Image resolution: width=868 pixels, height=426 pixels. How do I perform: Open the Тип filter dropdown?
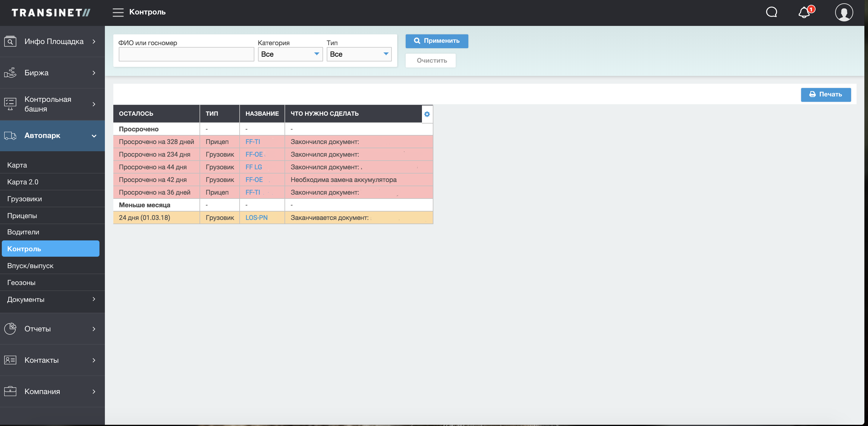(x=359, y=54)
